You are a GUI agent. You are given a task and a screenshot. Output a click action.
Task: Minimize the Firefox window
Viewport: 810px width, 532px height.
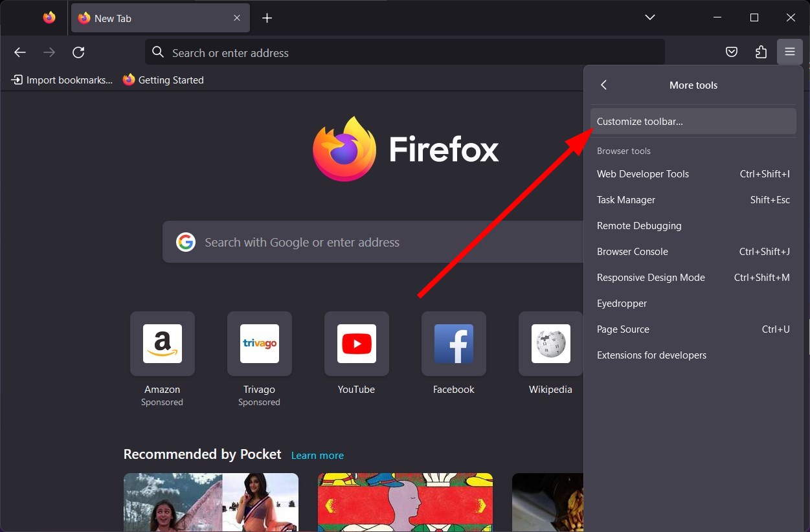coord(717,18)
